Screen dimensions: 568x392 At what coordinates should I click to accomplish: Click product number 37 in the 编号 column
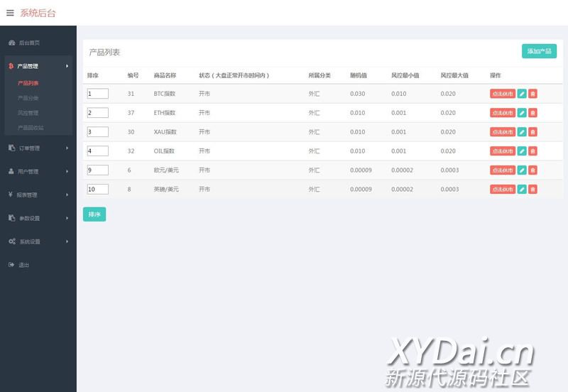[x=131, y=113]
